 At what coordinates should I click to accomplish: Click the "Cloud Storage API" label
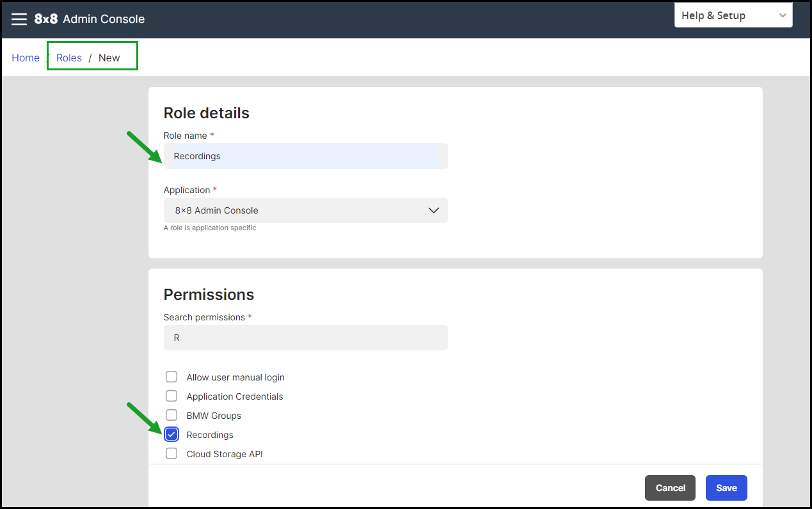tap(225, 454)
